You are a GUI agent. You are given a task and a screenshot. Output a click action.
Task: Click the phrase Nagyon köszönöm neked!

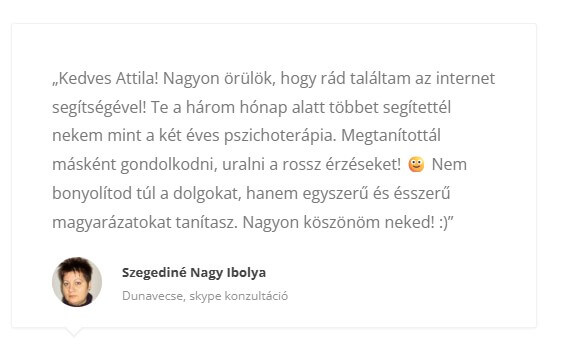tap(339, 223)
